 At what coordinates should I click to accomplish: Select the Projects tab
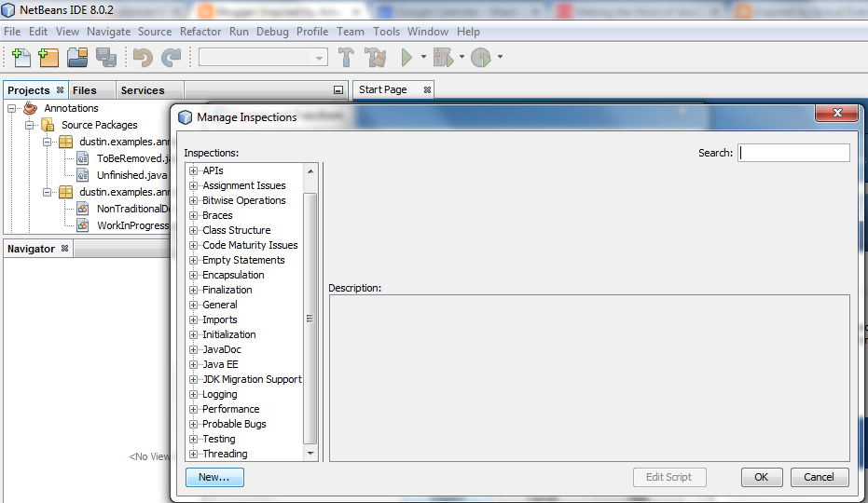pos(29,90)
